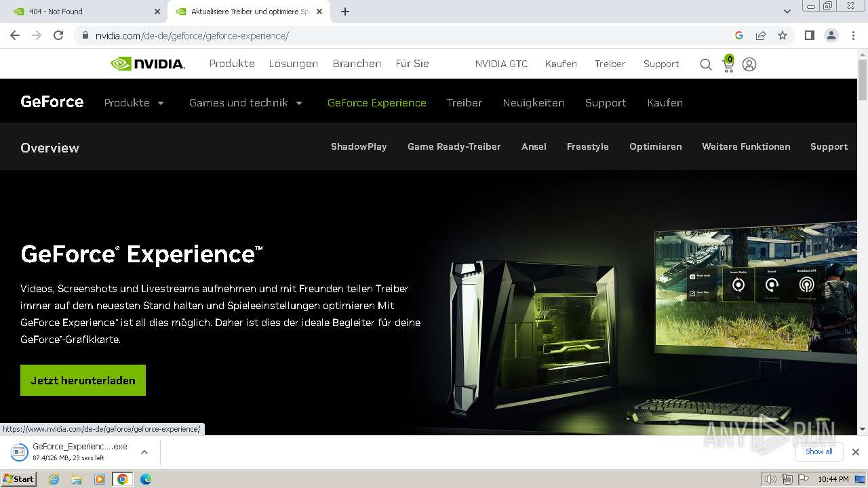Click the action center flag icon
Screen dimensions: 868x488
804,479
